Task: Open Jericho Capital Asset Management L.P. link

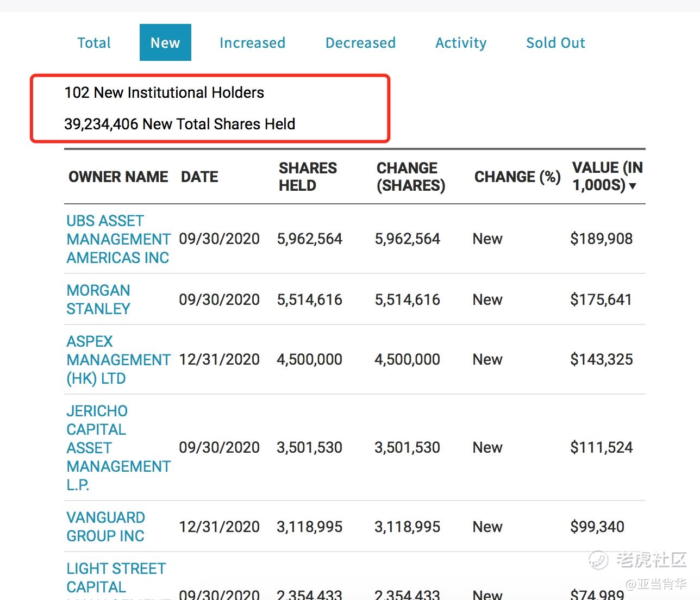Action: point(118,448)
